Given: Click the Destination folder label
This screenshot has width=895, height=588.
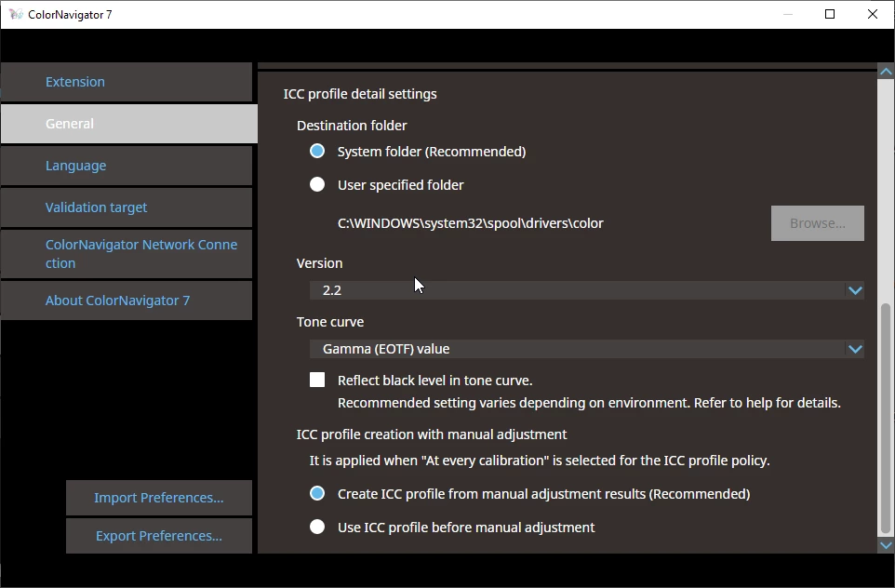Looking at the screenshot, I should tap(352, 126).
